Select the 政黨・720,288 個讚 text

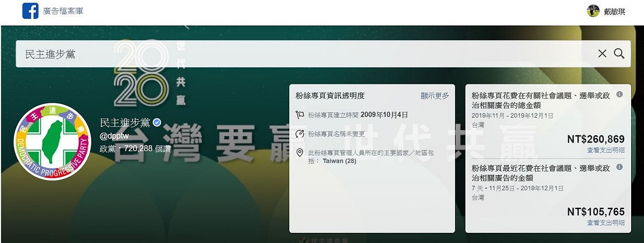coord(135,148)
